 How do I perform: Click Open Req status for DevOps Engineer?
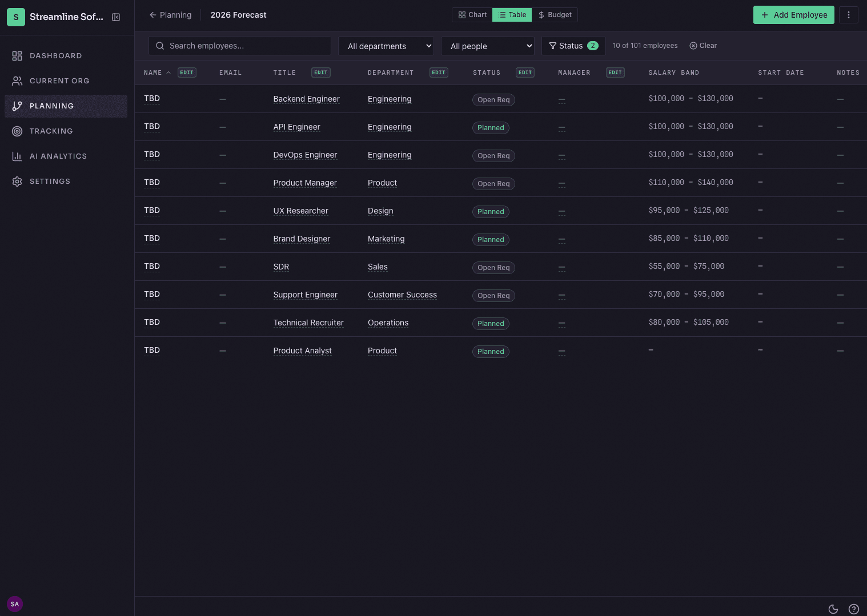[493, 156]
